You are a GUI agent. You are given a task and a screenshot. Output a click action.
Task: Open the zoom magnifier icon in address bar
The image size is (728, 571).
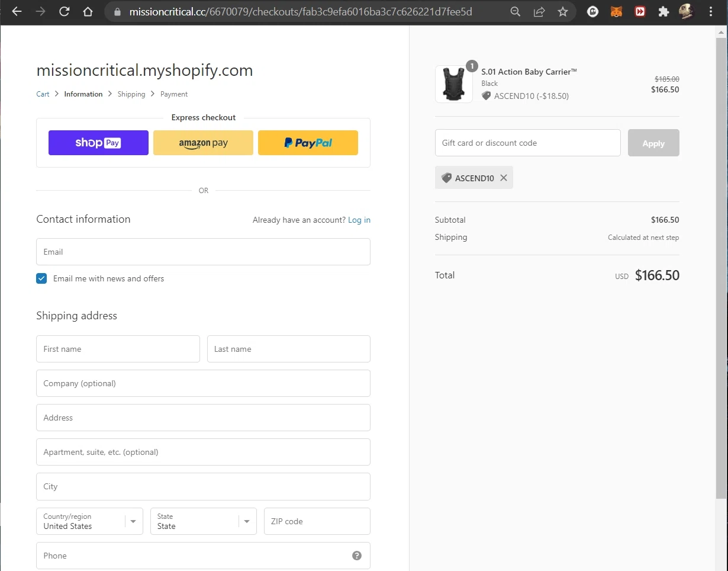[x=516, y=12]
